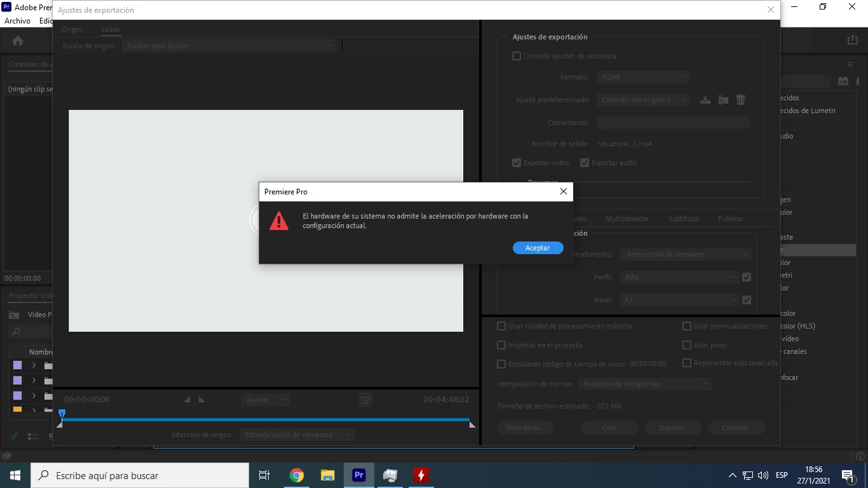Screen dimensions: 868x488
Task: Enable Establecer código de tiempo de inicio
Action: click(501, 364)
